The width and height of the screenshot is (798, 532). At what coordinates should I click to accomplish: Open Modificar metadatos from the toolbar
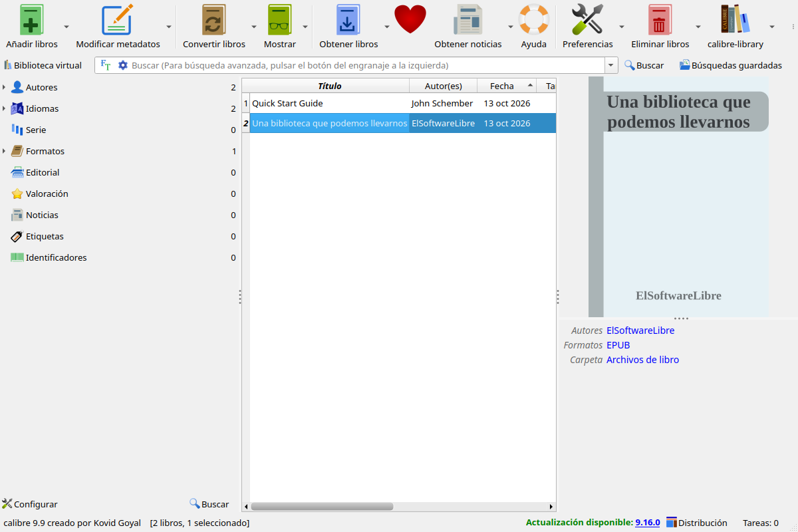(x=118, y=20)
